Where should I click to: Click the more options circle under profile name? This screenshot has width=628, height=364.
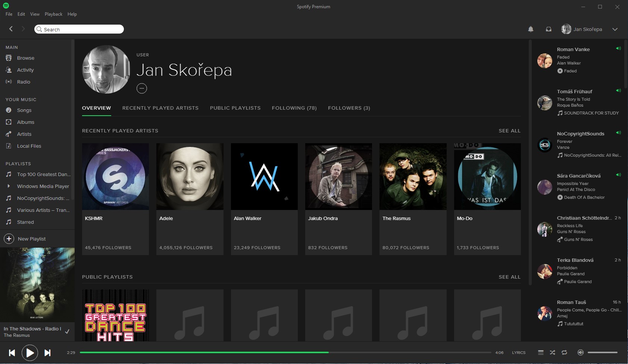pyautogui.click(x=142, y=88)
